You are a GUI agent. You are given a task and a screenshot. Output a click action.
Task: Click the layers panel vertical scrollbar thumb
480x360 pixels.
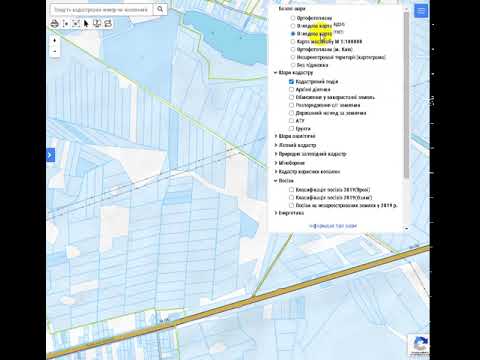[x=406, y=95]
